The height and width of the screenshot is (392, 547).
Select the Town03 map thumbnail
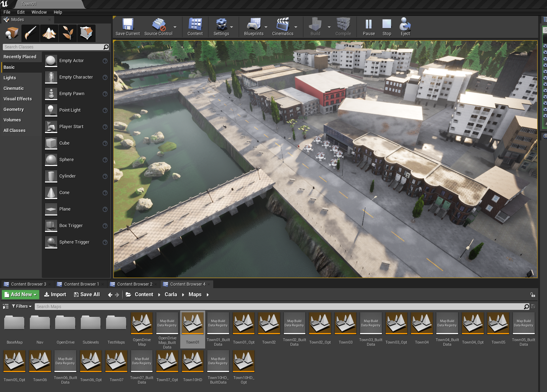tap(345, 323)
